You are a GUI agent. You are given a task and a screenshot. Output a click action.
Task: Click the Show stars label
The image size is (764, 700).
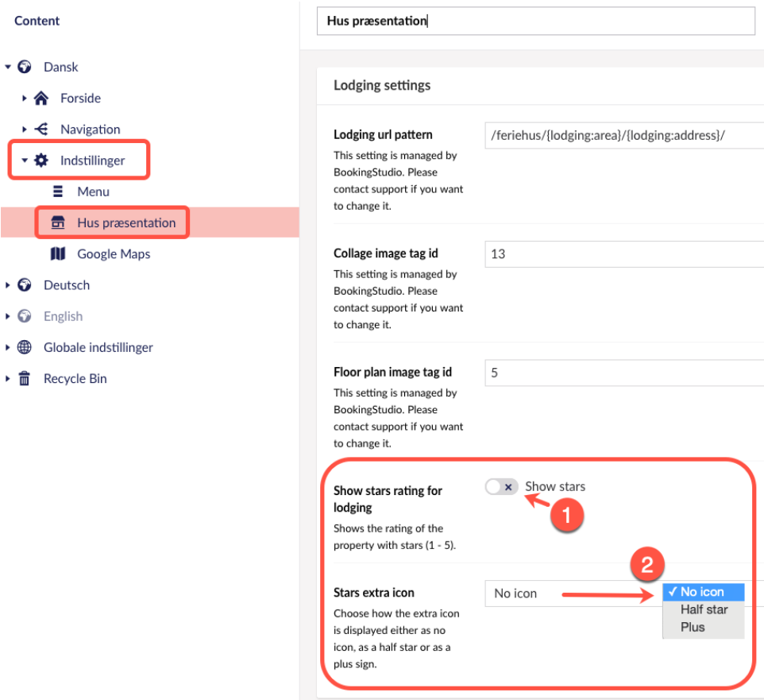[x=555, y=486]
